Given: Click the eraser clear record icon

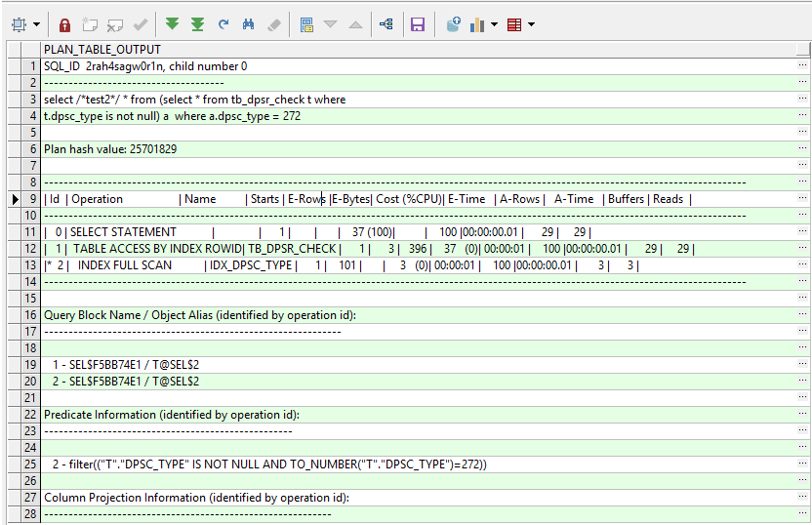Looking at the screenshot, I should tap(274, 24).
